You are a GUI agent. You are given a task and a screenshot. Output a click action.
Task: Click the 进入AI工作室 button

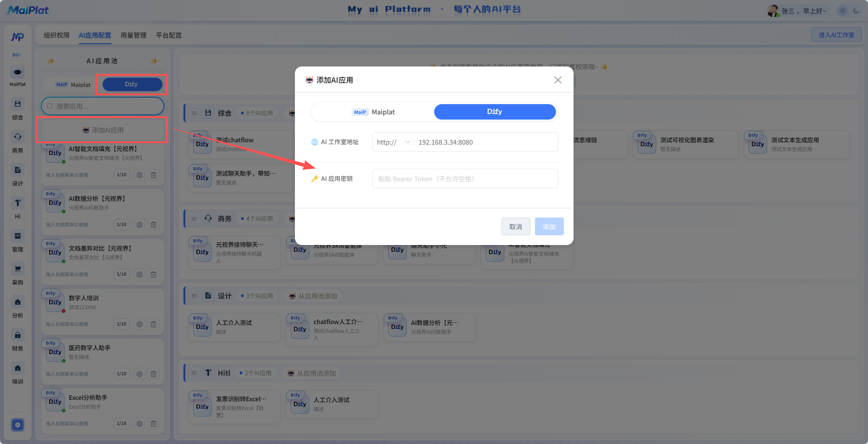click(x=836, y=35)
